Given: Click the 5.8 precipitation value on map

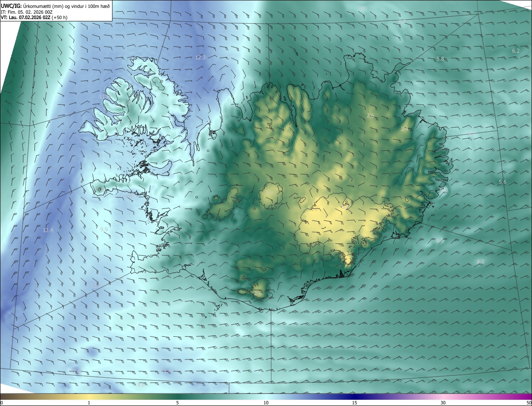Looking at the screenshot, I should (x=441, y=59).
